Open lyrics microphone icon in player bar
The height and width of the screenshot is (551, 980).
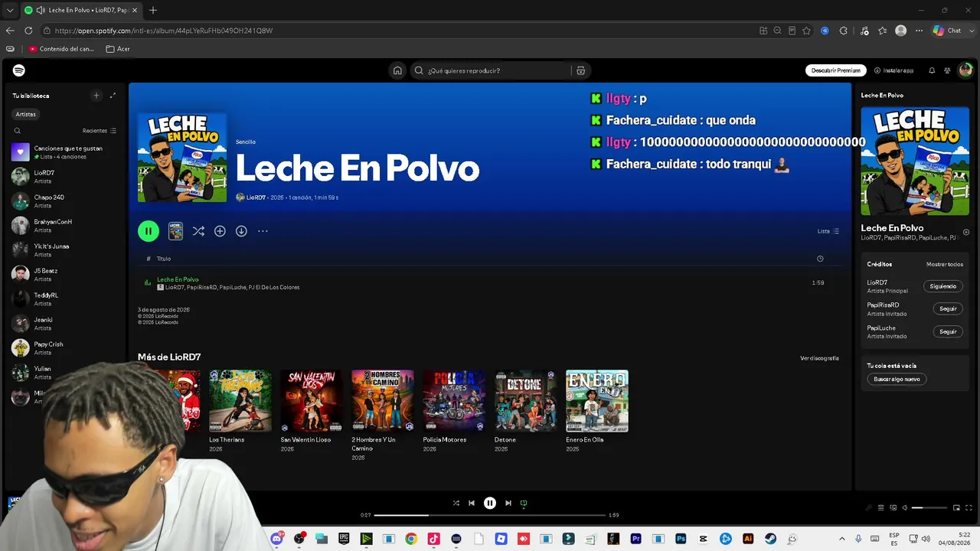[x=869, y=507]
